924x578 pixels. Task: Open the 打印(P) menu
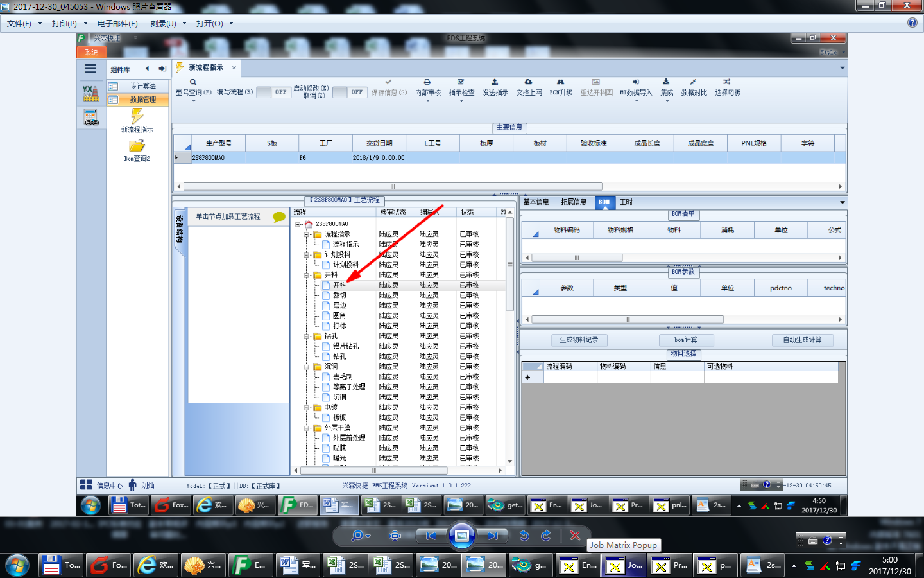coord(69,23)
